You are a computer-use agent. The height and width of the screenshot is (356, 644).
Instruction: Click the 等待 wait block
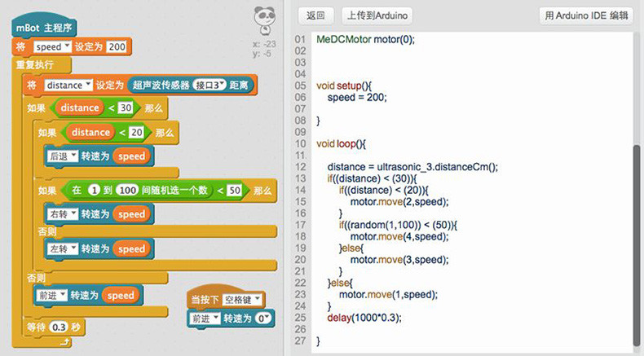[x=54, y=327]
